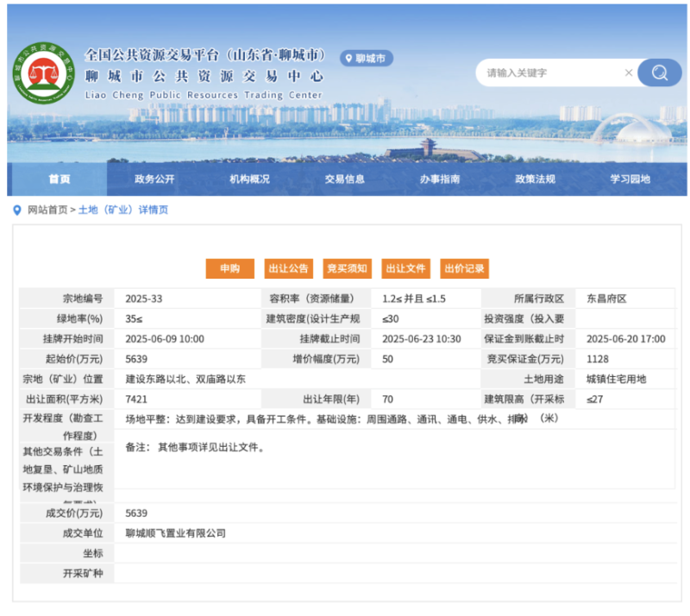
Task: Click the 申购 button
Action: click(229, 268)
